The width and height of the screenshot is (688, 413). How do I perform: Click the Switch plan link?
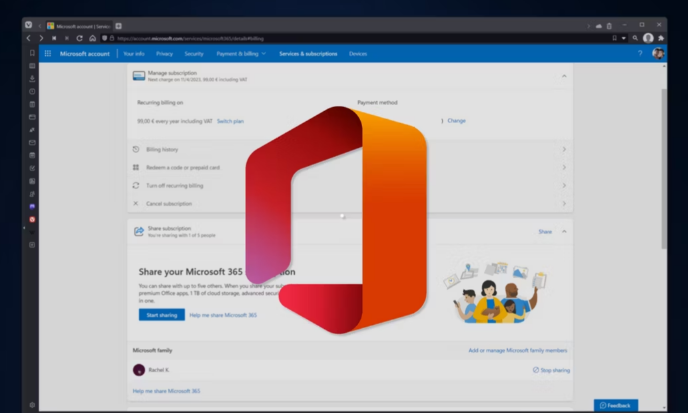point(230,121)
